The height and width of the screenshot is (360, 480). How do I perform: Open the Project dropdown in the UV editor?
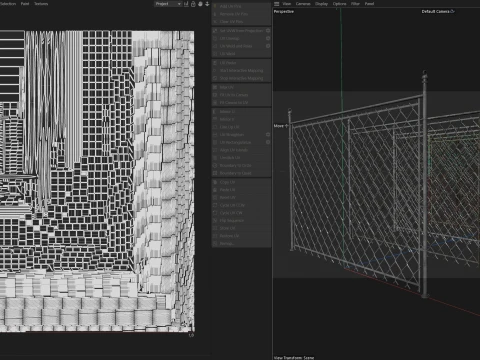tap(168, 4)
